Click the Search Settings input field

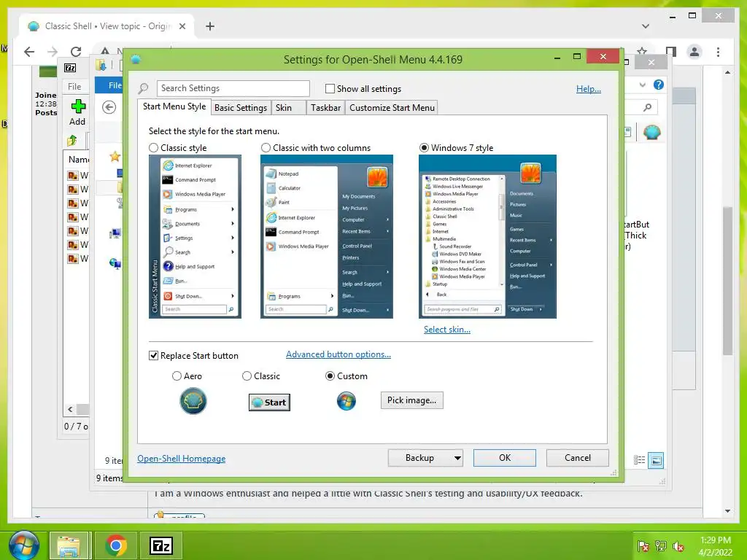(233, 88)
